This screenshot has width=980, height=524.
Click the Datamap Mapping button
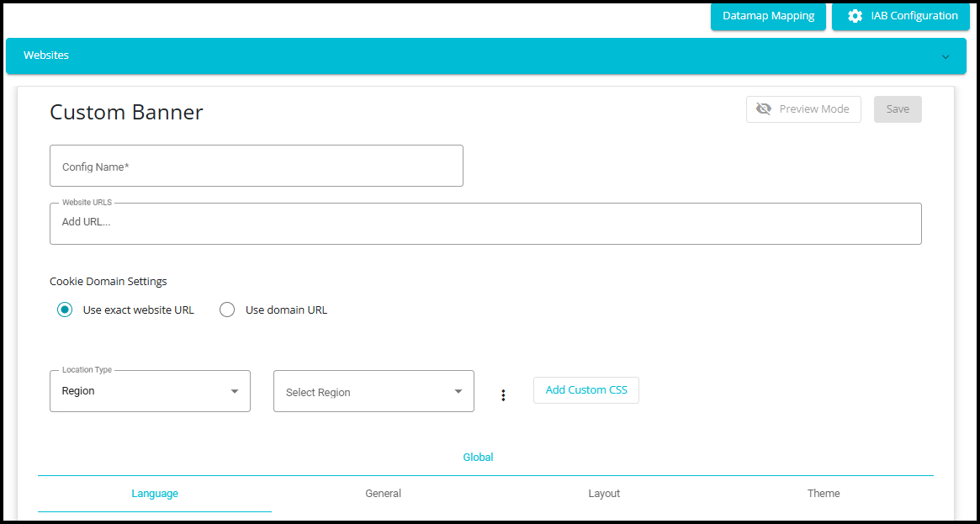[768, 16]
